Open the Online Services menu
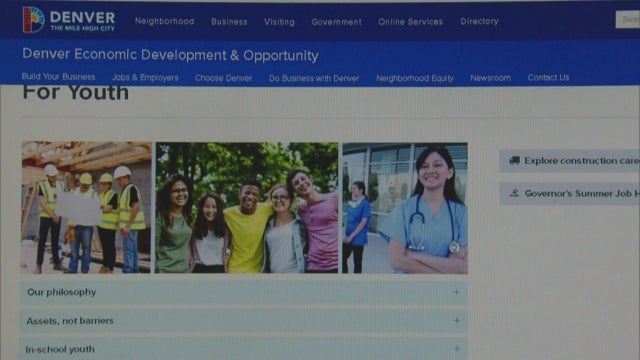The height and width of the screenshot is (360, 640). (x=410, y=22)
